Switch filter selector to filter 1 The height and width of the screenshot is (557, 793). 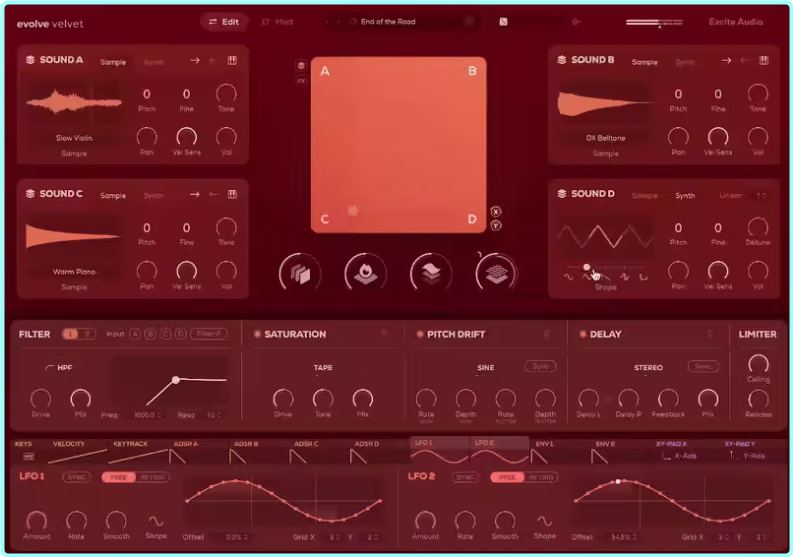(70, 334)
